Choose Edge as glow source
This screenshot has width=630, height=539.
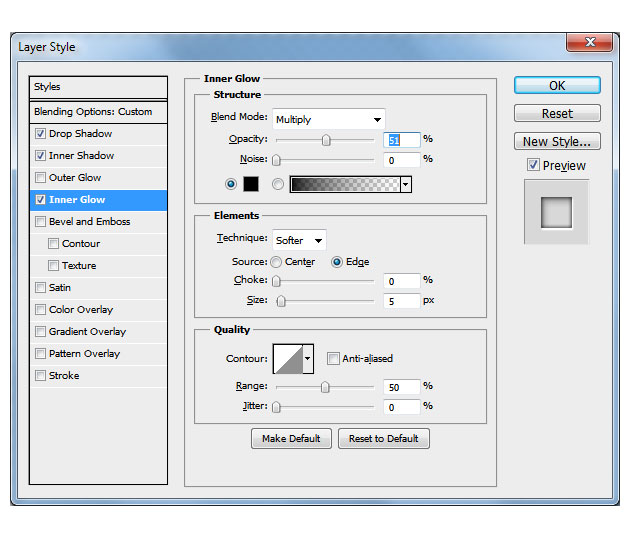tap(337, 262)
